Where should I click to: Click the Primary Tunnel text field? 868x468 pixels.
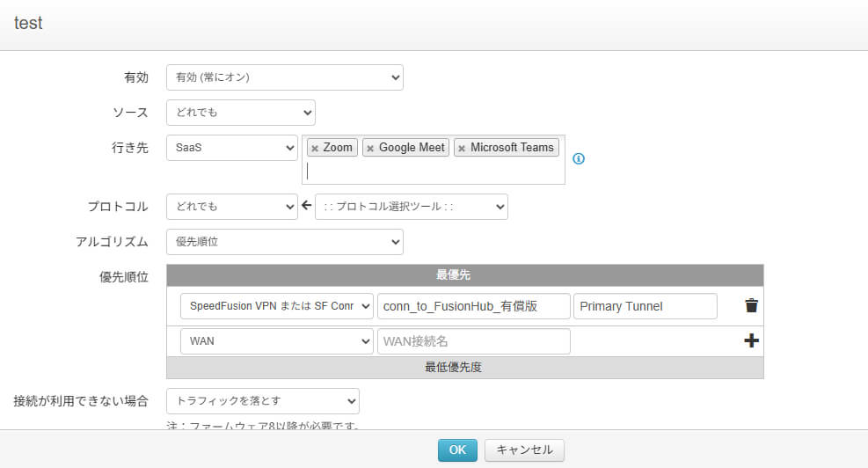[x=645, y=306]
